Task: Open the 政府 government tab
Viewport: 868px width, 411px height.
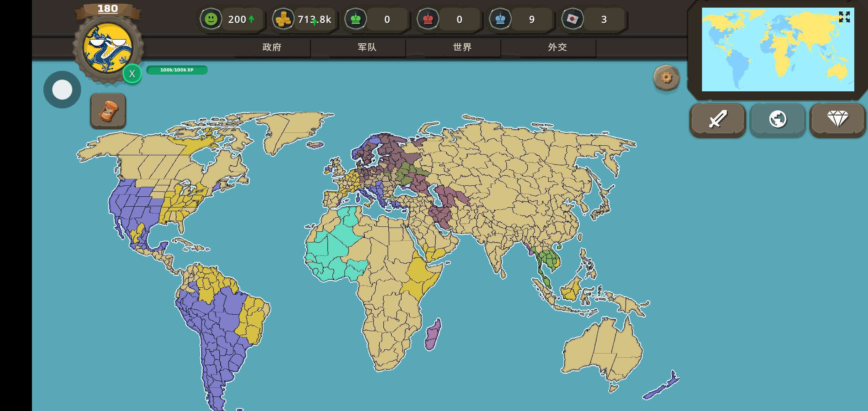Action: (272, 47)
